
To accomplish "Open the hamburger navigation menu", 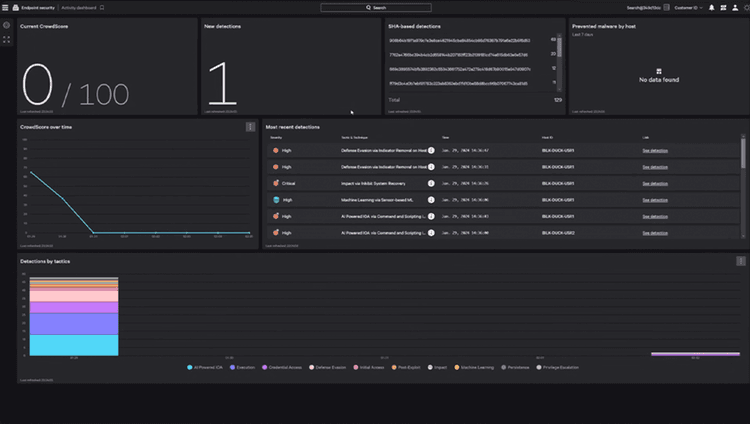I will click(5, 8).
